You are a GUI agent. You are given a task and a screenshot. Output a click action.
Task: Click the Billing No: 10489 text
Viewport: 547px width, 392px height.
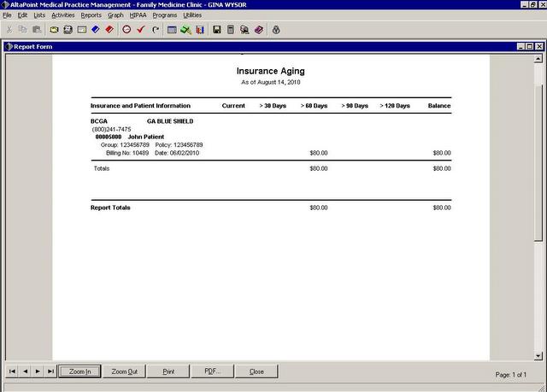127,153
